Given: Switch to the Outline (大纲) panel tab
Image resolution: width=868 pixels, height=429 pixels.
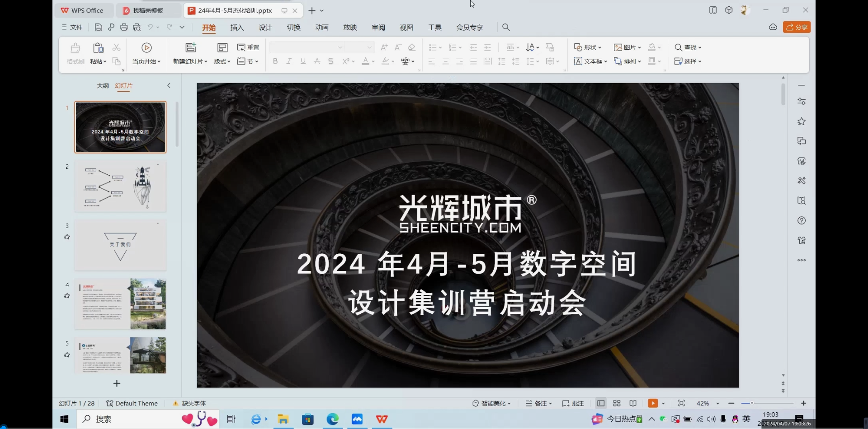Looking at the screenshot, I should tap(103, 85).
